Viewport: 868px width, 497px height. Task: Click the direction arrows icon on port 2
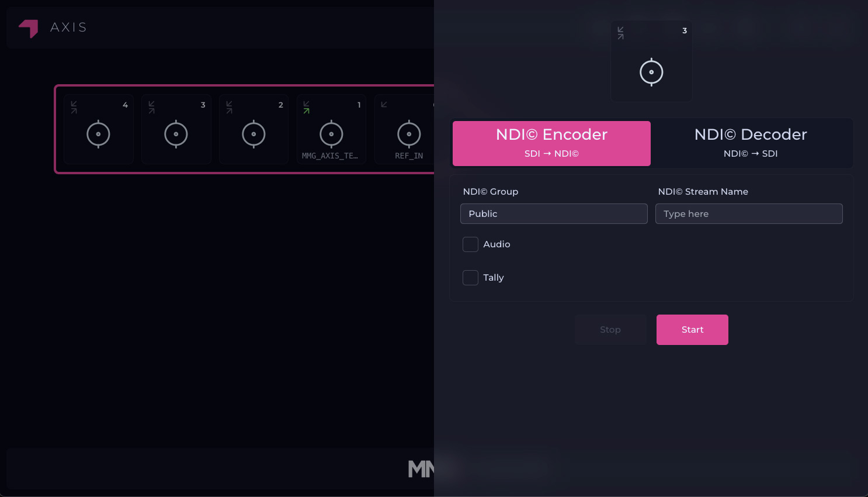pyautogui.click(x=230, y=107)
